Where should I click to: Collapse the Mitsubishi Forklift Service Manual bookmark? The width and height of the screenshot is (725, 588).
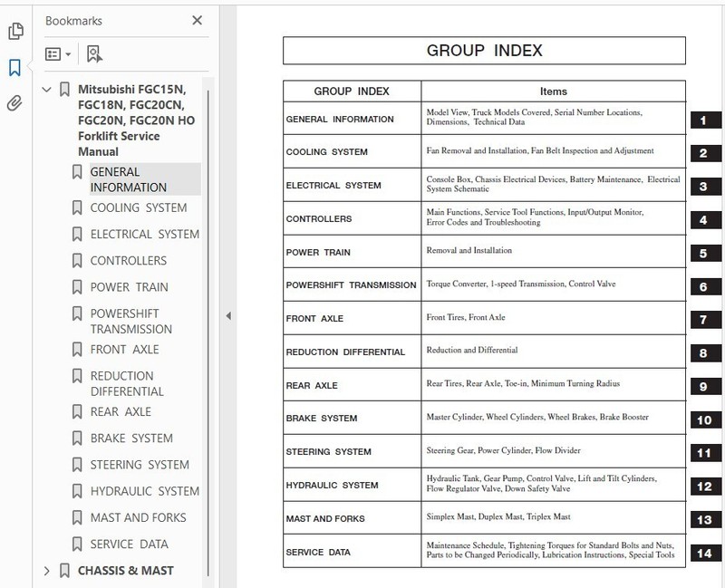(x=47, y=89)
